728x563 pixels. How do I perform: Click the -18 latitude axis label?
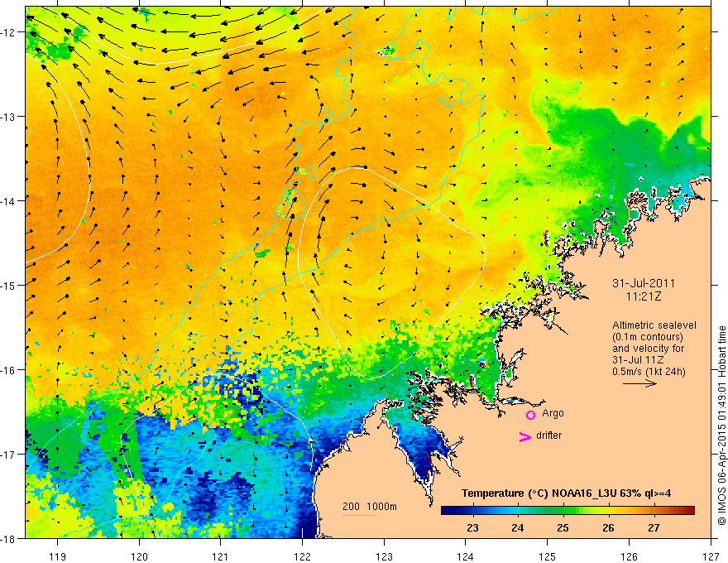click(8, 538)
